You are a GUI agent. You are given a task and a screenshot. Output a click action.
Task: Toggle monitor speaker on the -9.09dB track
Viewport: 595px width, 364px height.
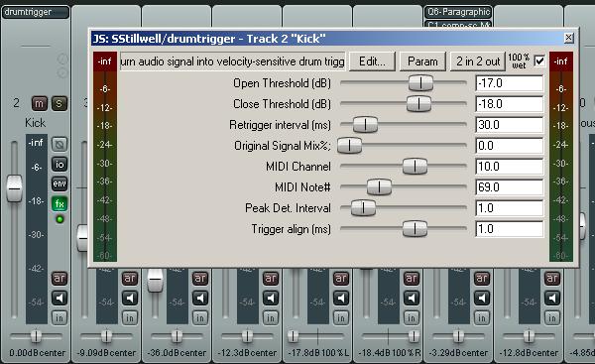130,299
